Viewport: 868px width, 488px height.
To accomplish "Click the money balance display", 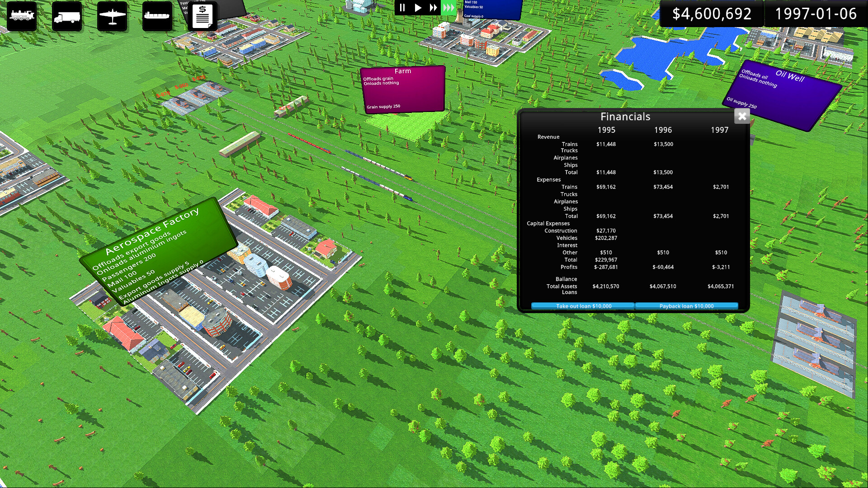I will point(712,14).
